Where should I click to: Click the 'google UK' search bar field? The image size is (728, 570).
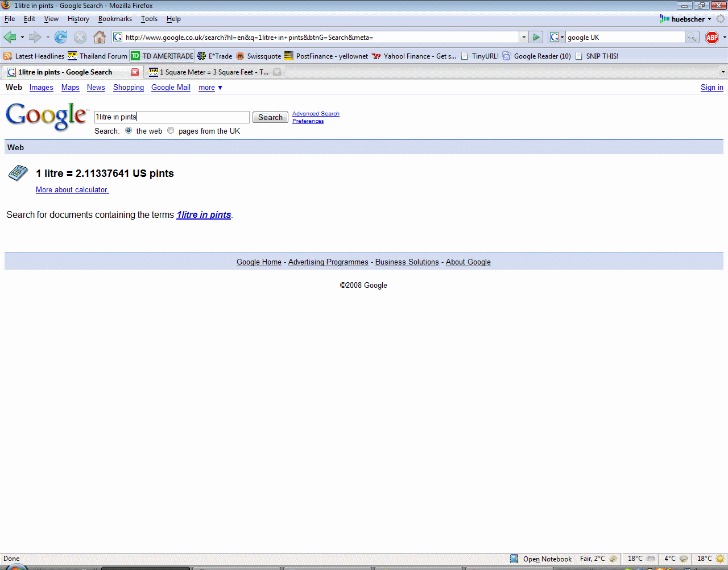(x=625, y=38)
